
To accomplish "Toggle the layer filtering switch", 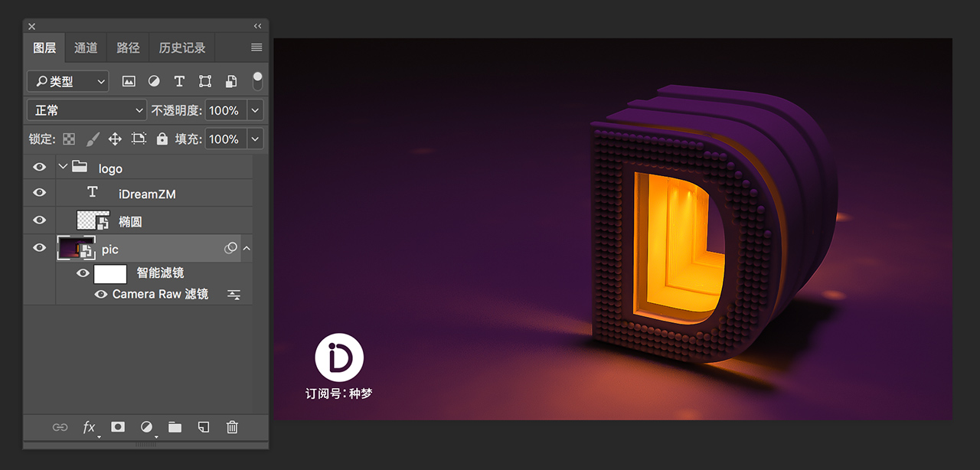I will [x=257, y=80].
